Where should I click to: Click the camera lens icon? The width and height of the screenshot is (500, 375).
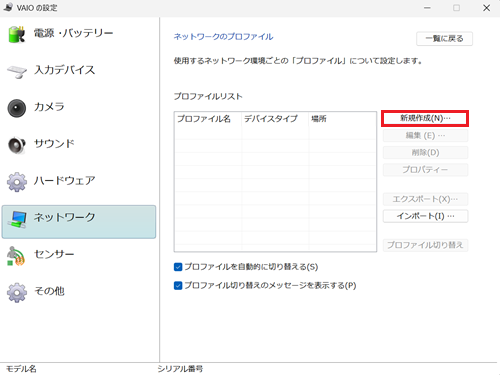[x=17, y=108]
